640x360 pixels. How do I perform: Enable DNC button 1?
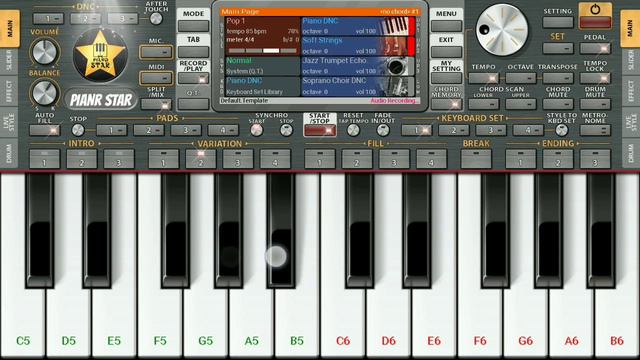point(48,19)
